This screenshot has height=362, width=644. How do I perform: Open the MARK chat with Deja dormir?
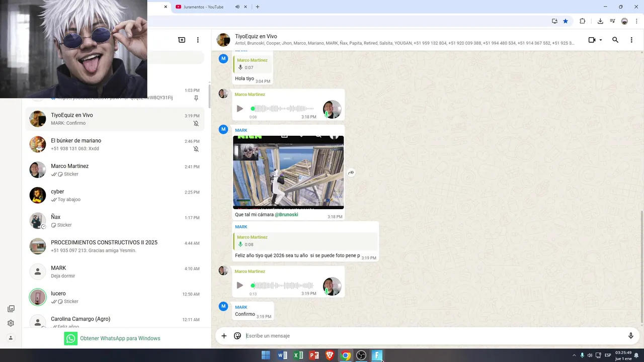click(x=115, y=271)
